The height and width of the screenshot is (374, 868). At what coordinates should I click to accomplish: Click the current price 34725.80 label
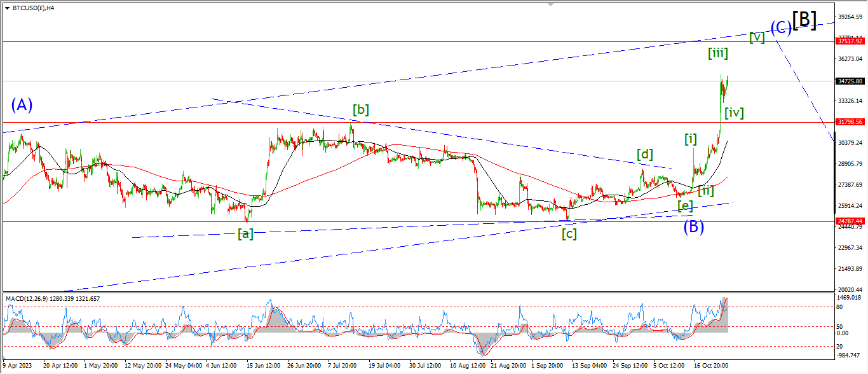[850, 81]
